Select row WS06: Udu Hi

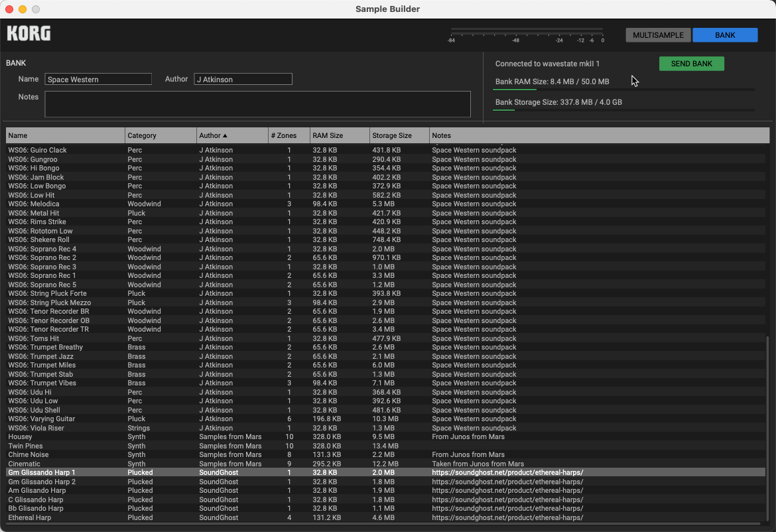(385, 392)
